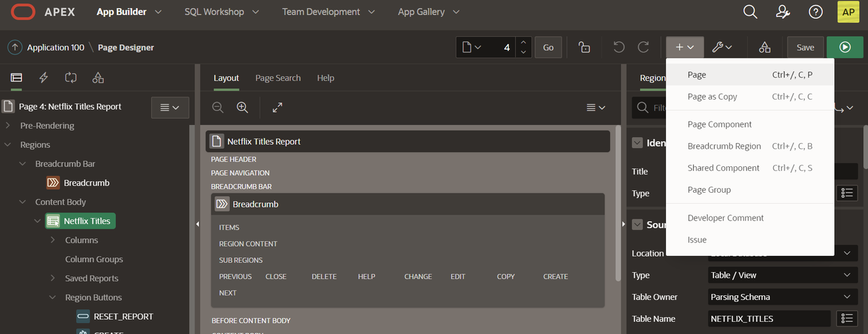The width and height of the screenshot is (868, 334).
Task: Zoom in on the Layout pane
Action: pyautogui.click(x=242, y=107)
